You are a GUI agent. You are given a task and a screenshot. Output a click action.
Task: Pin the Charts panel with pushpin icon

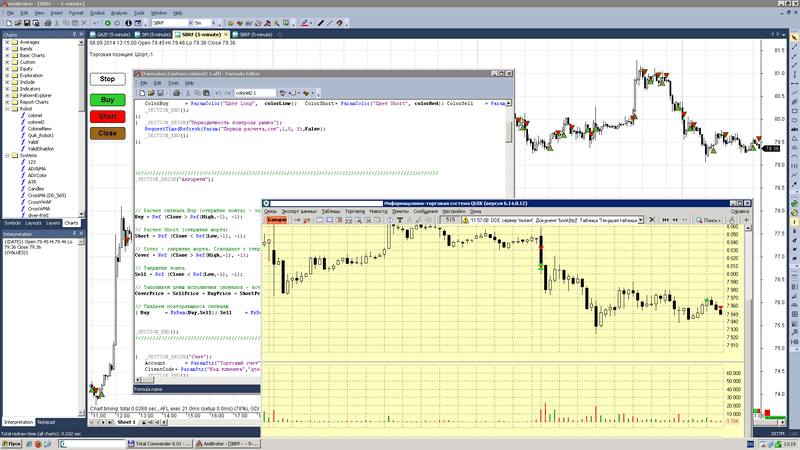coord(74,35)
